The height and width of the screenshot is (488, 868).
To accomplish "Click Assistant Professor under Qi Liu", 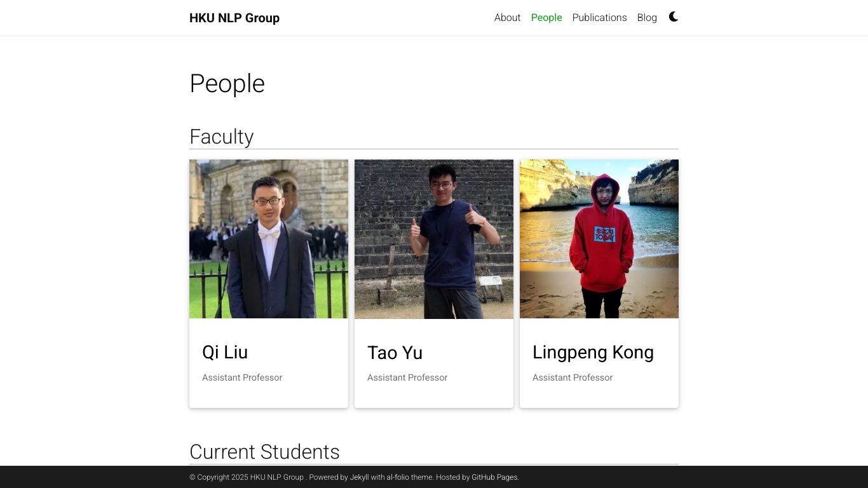I will pyautogui.click(x=242, y=377).
